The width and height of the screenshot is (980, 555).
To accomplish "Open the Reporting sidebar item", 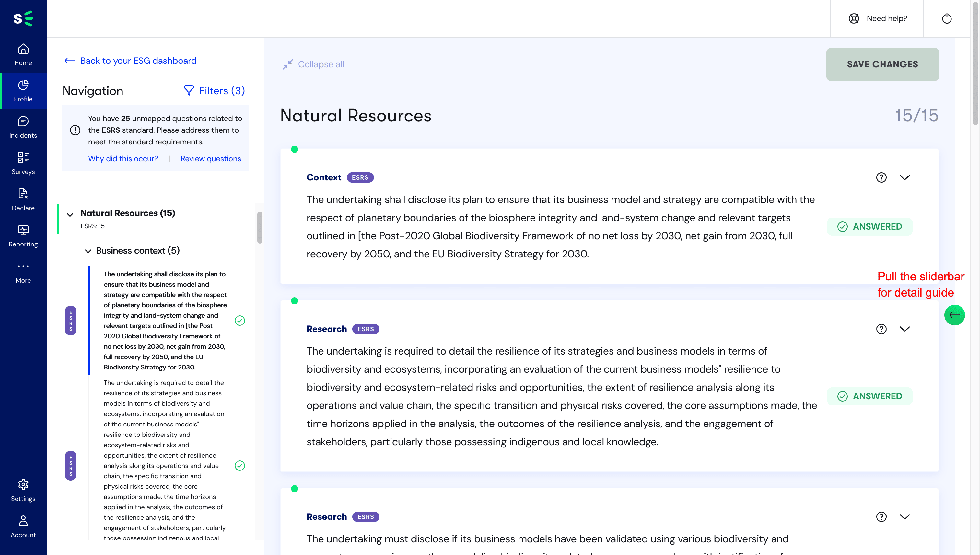I will (23, 236).
